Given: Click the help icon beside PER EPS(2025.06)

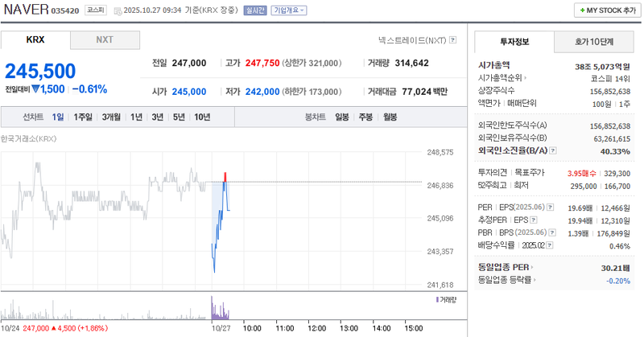Looking at the screenshot, I should 550,208.
